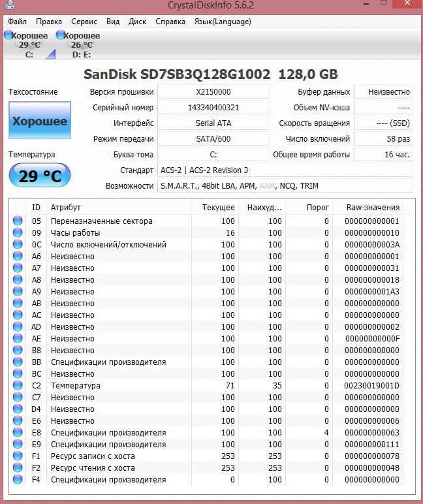
Task: Click status orb for F1 Ресурс записи
Action: tap(18, 456)
